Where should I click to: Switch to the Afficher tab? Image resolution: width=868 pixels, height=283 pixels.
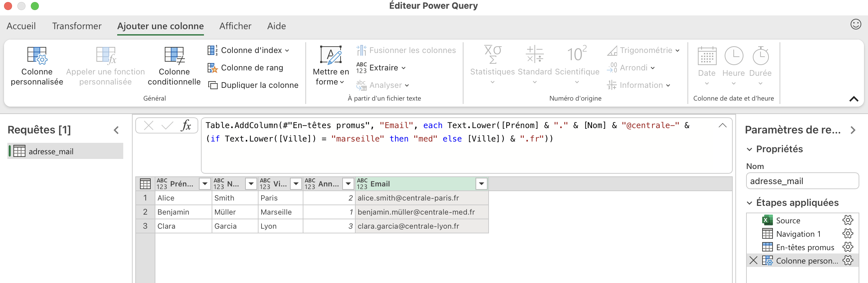click(x=235, y=26)
